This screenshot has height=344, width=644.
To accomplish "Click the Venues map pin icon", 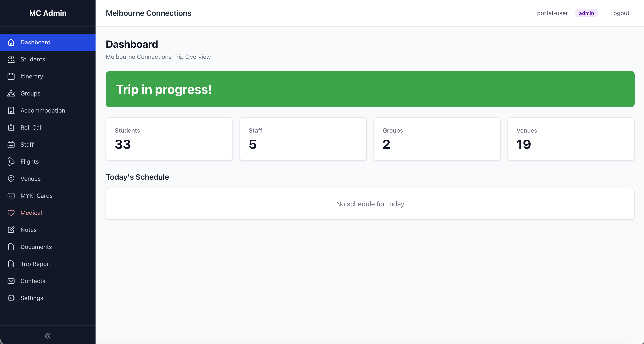I will pos(11,179).
